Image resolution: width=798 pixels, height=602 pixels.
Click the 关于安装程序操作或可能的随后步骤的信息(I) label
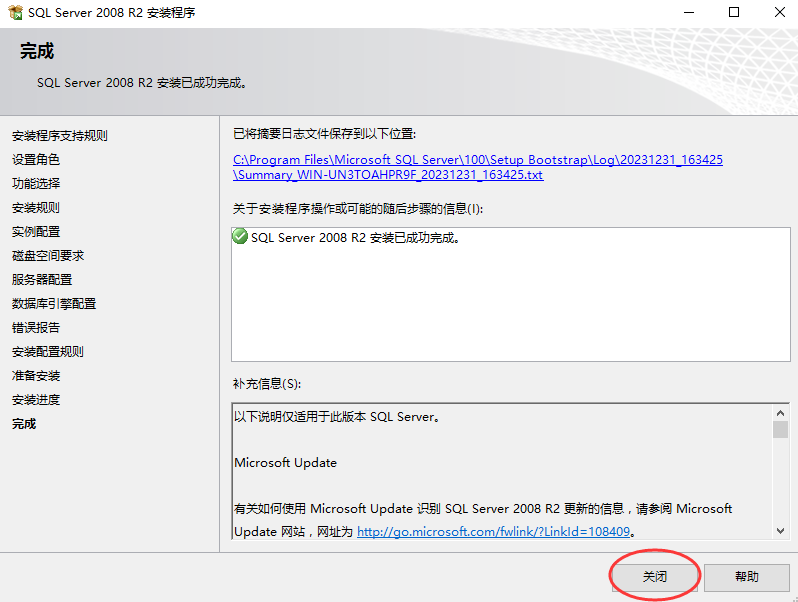coord(358,209)
